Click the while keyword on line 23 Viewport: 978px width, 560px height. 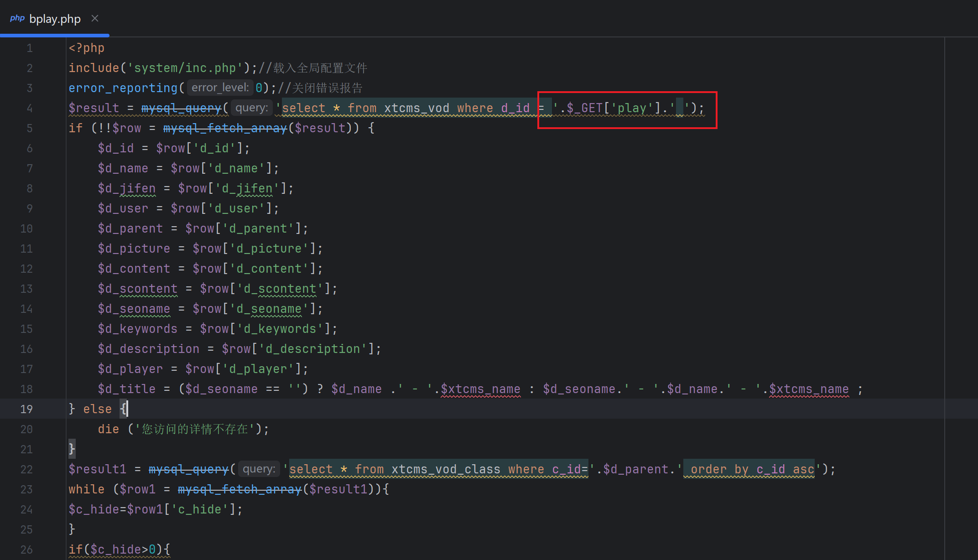point(87,489)
